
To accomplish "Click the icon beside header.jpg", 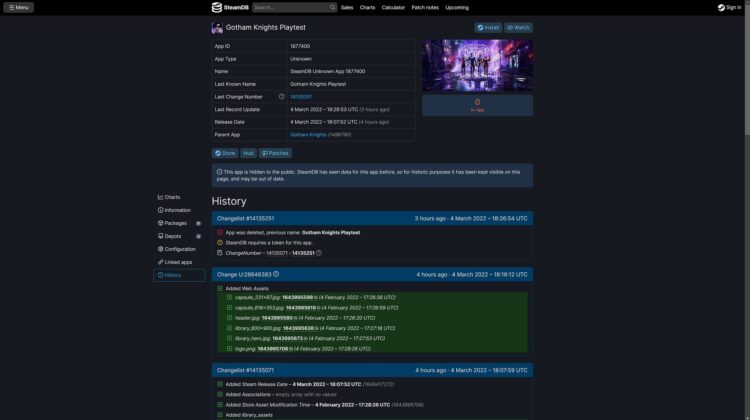I will 229,318.
